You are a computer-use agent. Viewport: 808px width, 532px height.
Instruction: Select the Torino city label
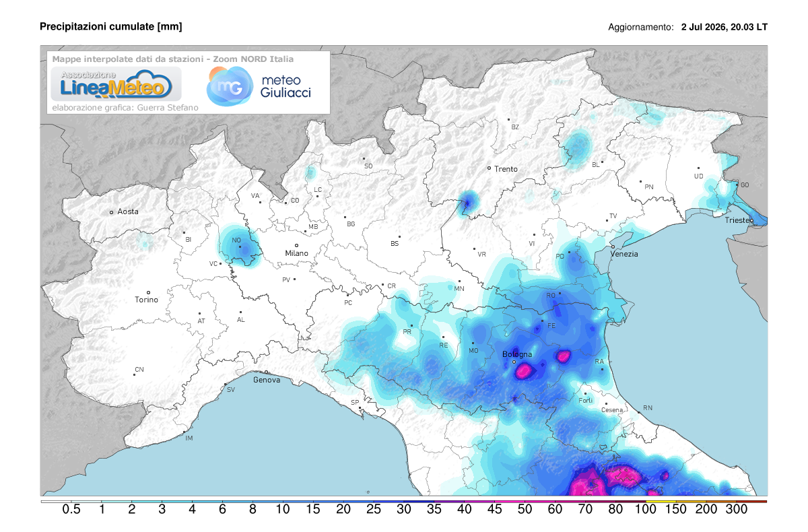click(x=147, y=300)
